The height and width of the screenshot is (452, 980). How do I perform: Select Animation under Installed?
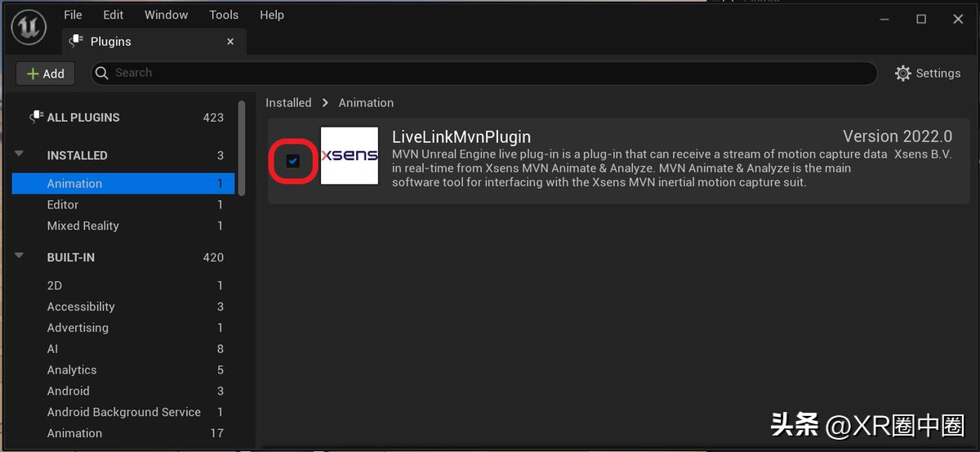[123, 184]
